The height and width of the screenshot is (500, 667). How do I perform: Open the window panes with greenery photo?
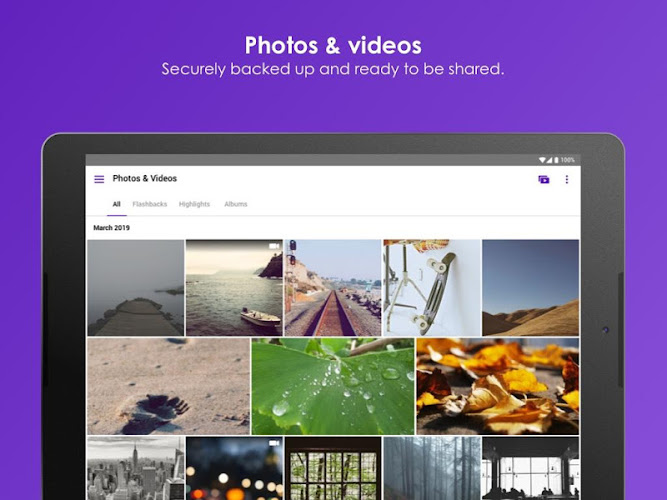pyautogui.click(x=333, y=468)
